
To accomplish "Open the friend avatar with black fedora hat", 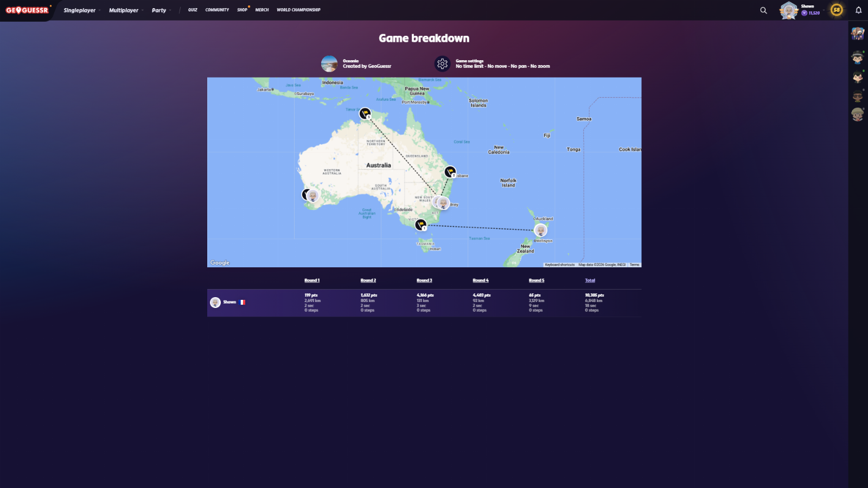I will (x=857, y=57).
